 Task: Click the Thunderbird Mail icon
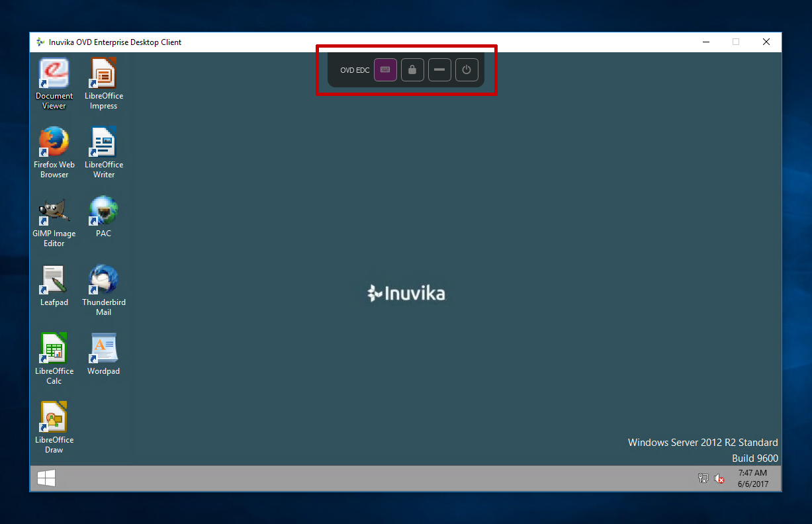pyautogui.click(x=103, y=281)
